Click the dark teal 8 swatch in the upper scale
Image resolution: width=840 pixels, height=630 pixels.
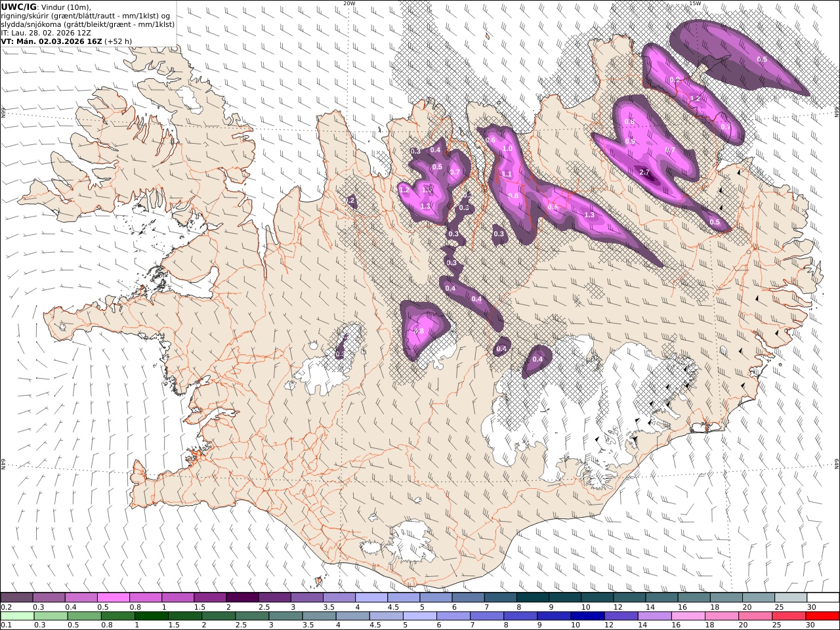point(532,597)
